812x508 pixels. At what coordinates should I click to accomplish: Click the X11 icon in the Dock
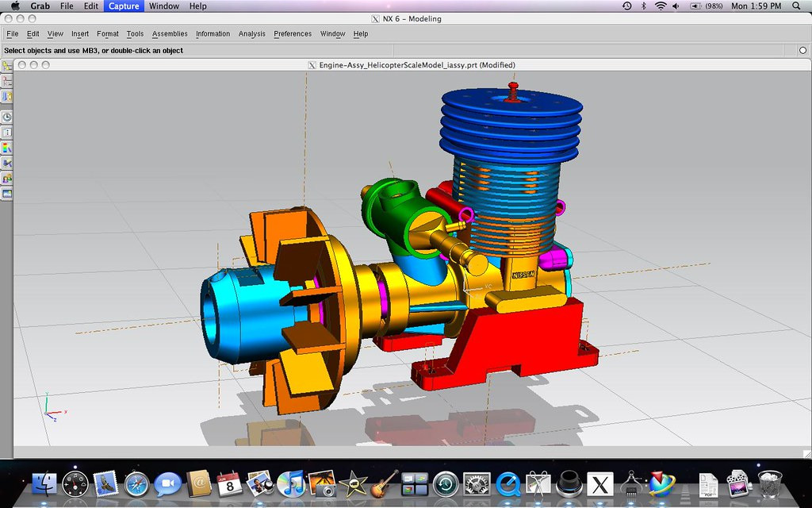coord(599,483)
